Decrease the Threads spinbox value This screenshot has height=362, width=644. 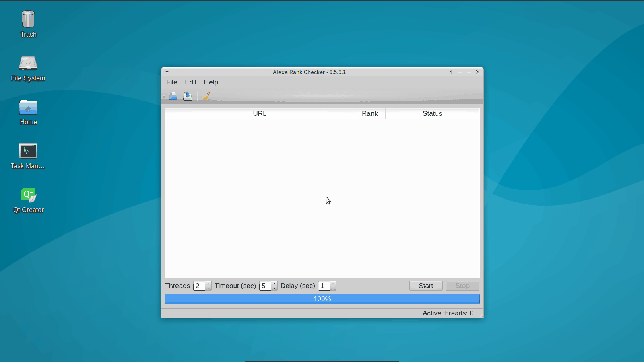click(208, 288)
